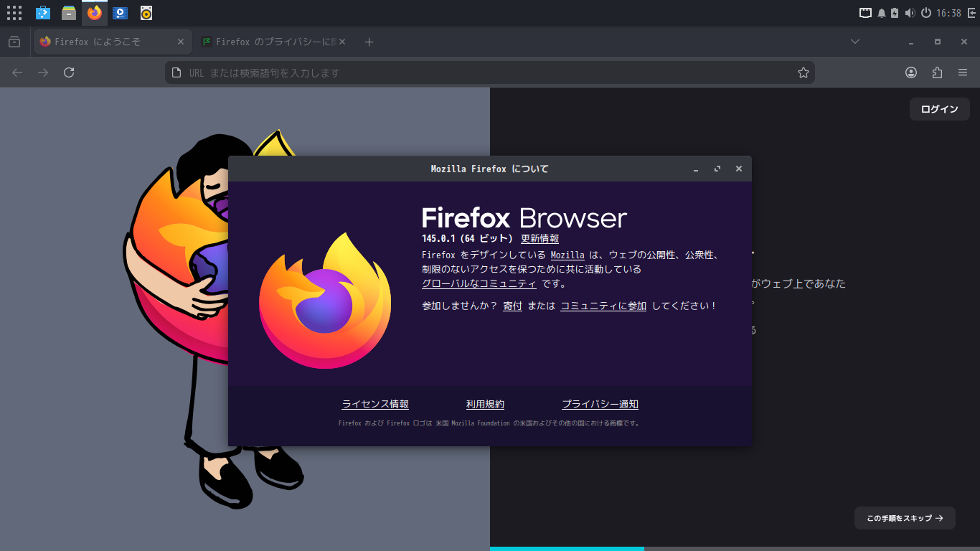Open the volume control in the tray
This screenshot has width=980, height=551.
pyautogui.click(x=910, y=13)
